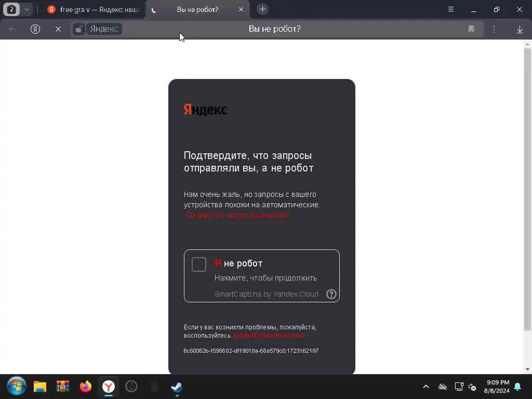Open Steam from the taskbar
Screen dimensions: 532x399
click(x=177, y=387)
